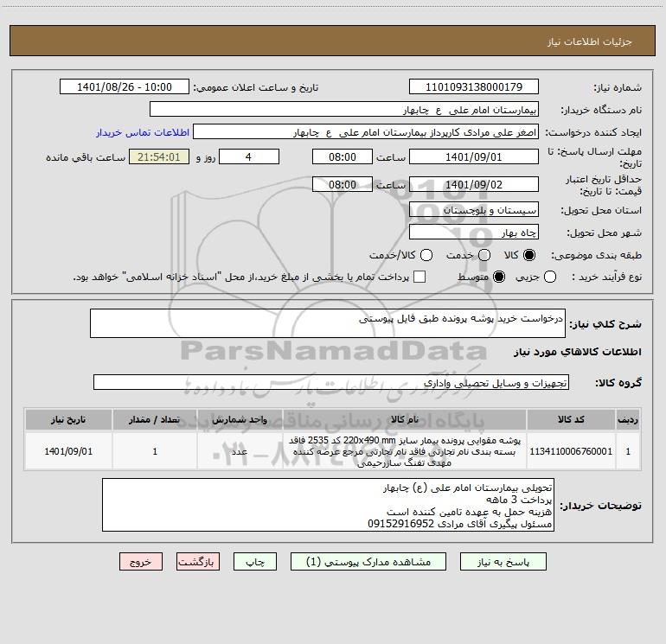
Task: Click the remaining time 21:54:01 field
Action: (x=159, y=156)
